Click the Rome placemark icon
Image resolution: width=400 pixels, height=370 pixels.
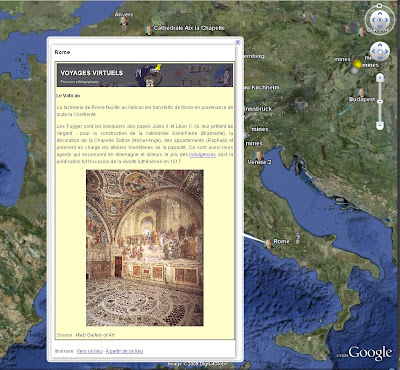268,244
